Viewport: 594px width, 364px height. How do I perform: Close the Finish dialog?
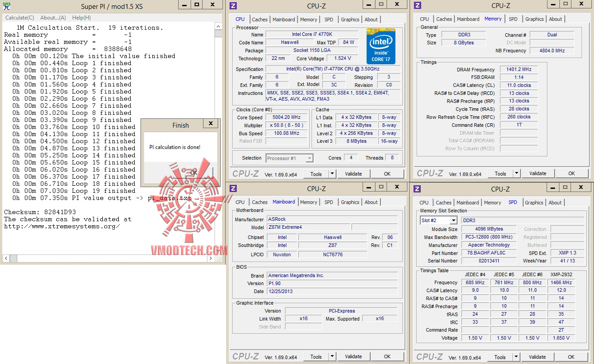(211, 124)
